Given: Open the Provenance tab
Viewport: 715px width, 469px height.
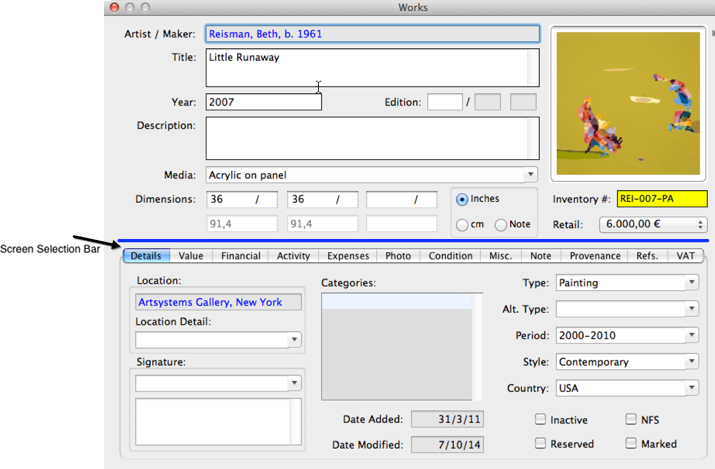Looking at the screenshot, I should (x=595, y=256).
